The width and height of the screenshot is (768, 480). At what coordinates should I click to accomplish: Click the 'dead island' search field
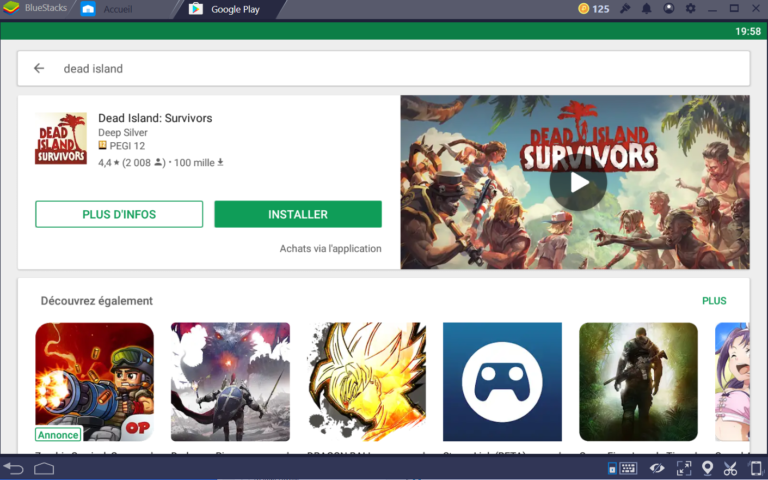384,69
